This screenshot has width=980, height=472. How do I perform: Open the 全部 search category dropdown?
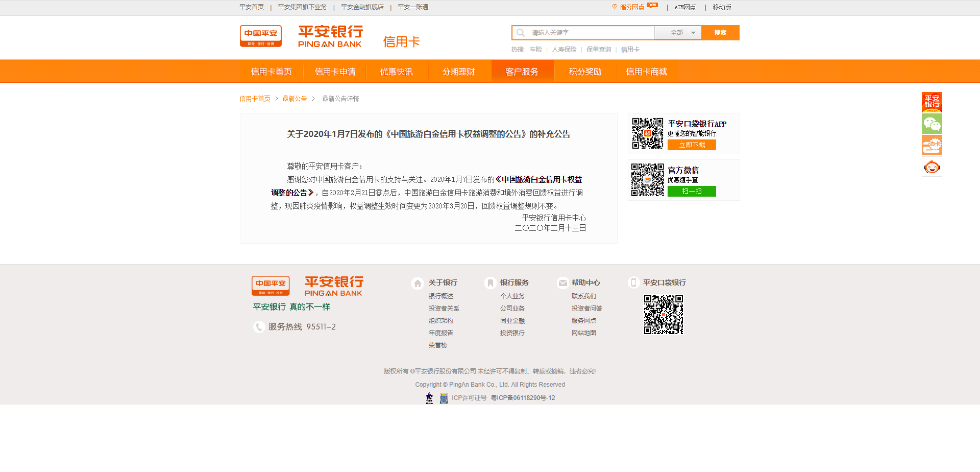coord(678,33)
